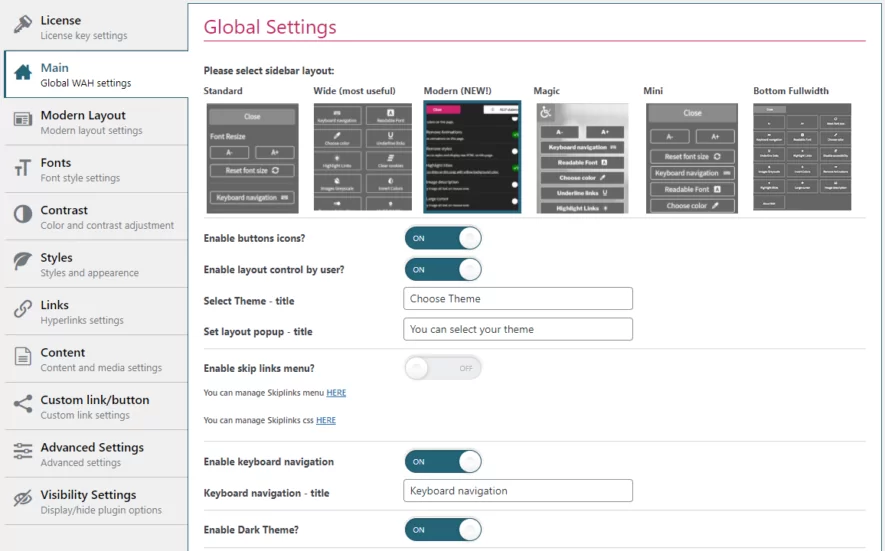Select the Wide sidebar layout thumbnail
Screen dimensions: 885x551
363,157
